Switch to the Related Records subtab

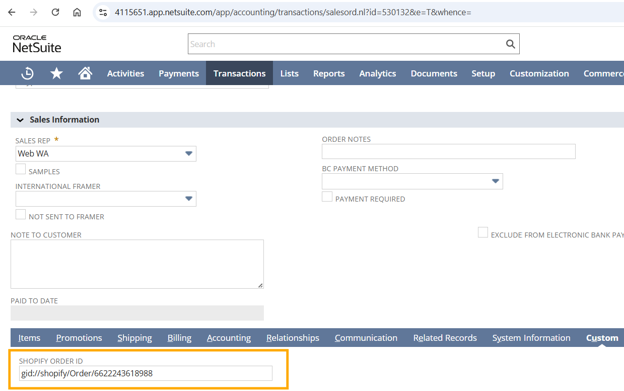(x=445, y=338)
